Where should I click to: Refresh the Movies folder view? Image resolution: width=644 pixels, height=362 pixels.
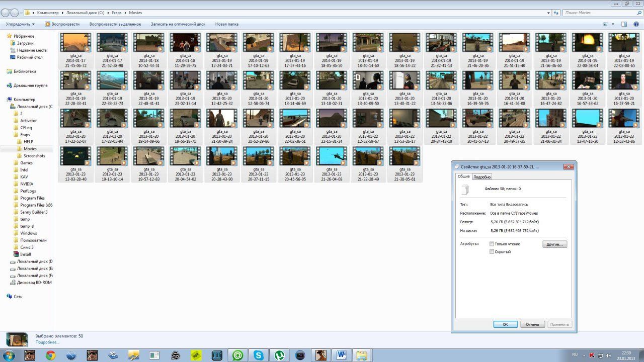556,13
